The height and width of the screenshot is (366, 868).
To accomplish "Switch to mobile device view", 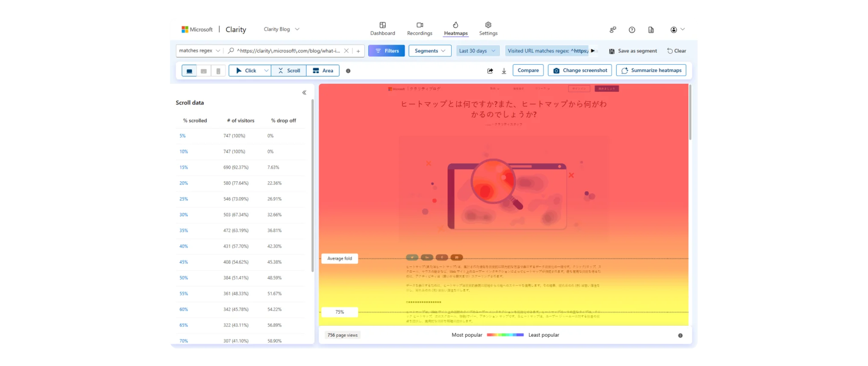I will [218, 71].
